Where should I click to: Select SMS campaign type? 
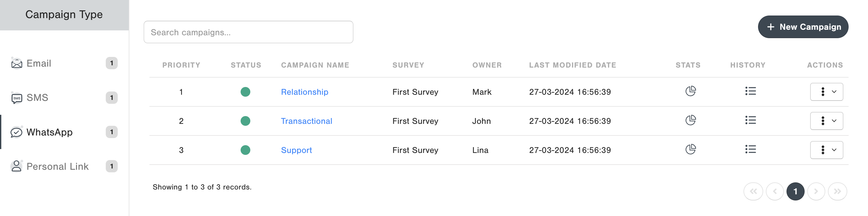coord(37,98)
